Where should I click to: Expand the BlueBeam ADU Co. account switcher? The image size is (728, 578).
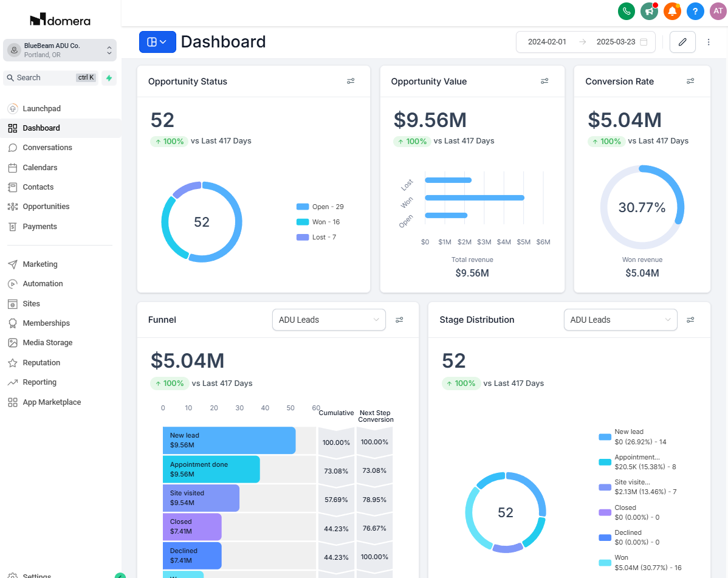coord(60,50)
